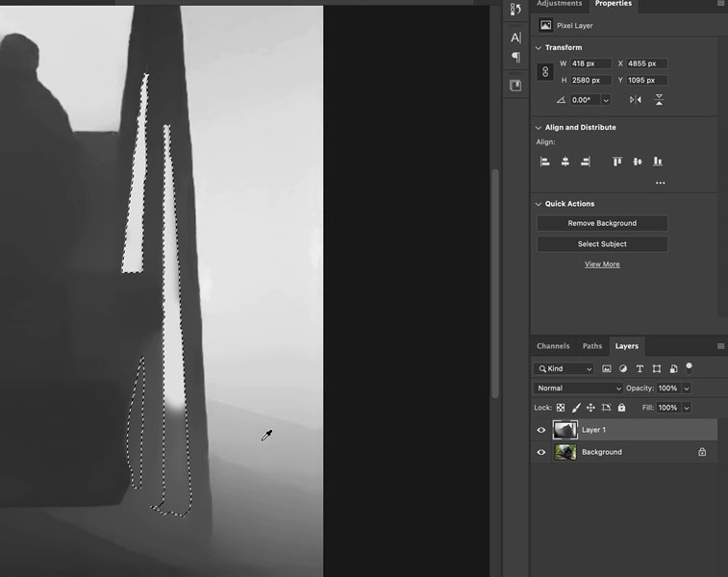Align bottom edges
728x577 pixels.
(658, 162)
